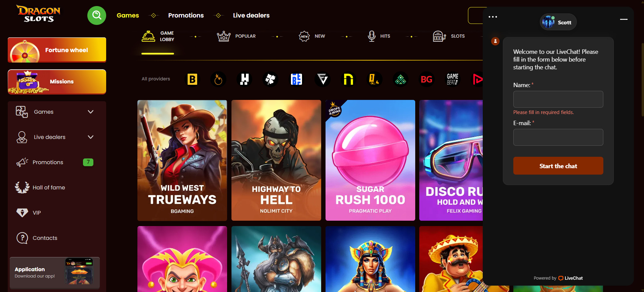Filter by GameBeat provider icon
Viewport: 644px width, 292px height.
(453, 79)
